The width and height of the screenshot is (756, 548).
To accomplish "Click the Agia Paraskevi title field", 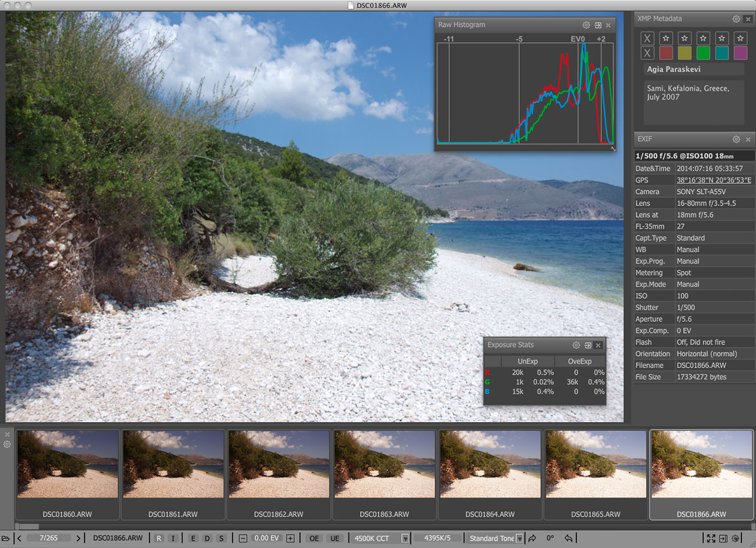I will pyautogui.click(x=693, y=69).
